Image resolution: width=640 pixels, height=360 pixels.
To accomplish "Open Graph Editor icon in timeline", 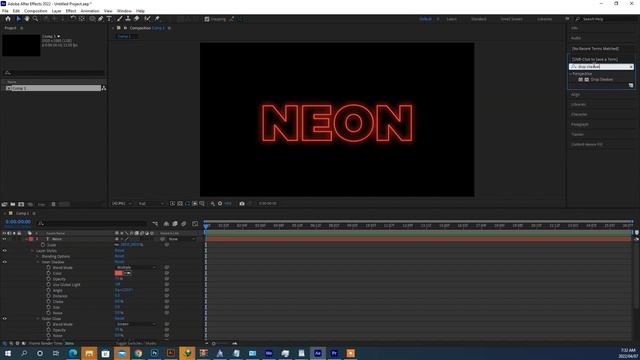I will (x=195, y=224).
